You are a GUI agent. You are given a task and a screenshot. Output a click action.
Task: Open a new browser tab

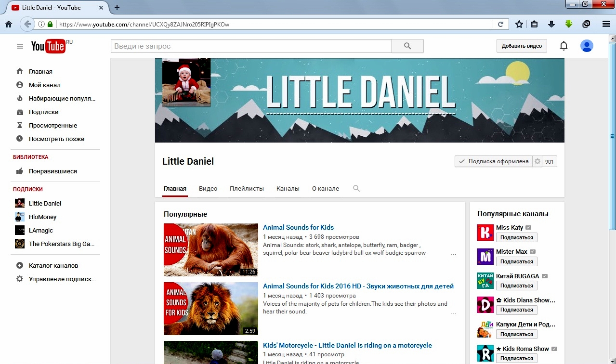pos(117,8)
